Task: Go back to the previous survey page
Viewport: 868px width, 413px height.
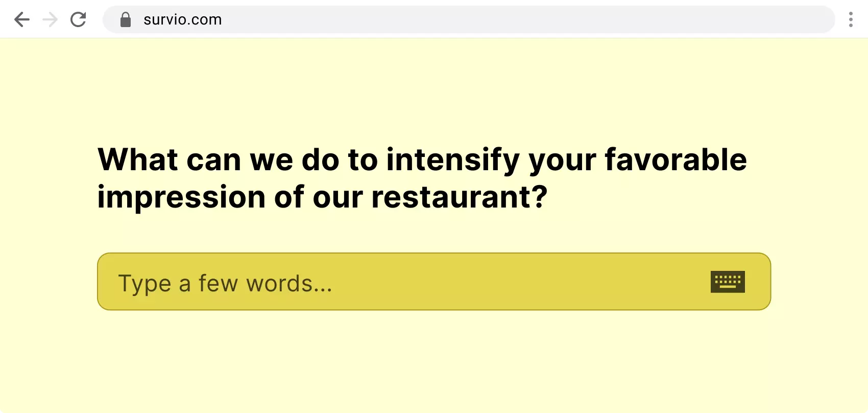Action: point(22,20)
